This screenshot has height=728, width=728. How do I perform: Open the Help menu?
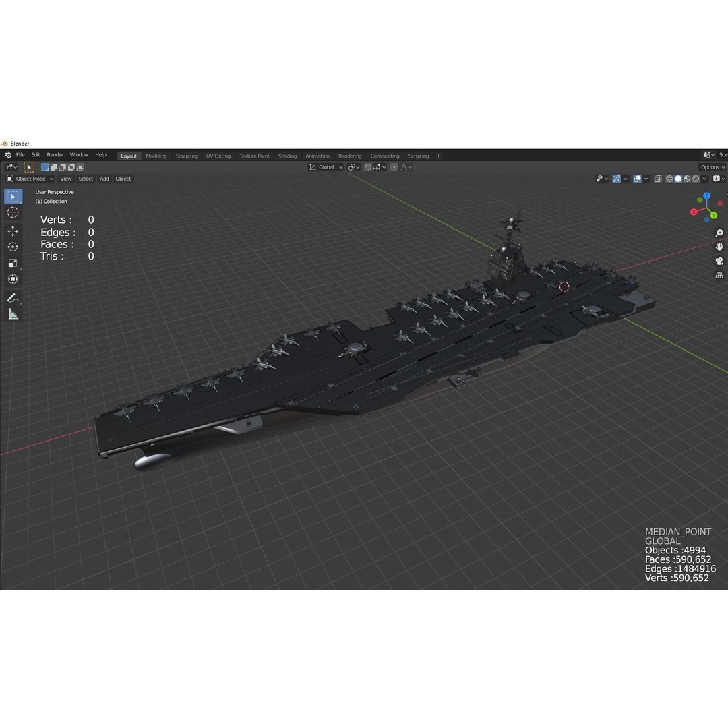[x=100, y=155]
